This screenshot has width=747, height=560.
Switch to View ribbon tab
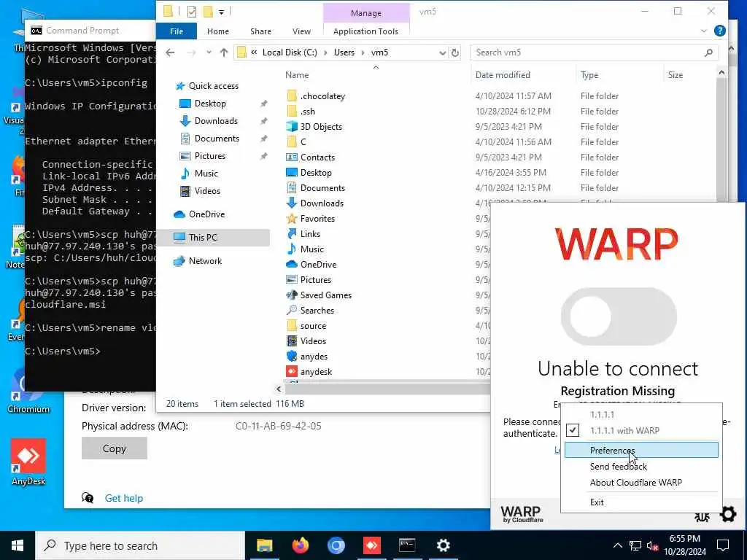click(301, 31)
